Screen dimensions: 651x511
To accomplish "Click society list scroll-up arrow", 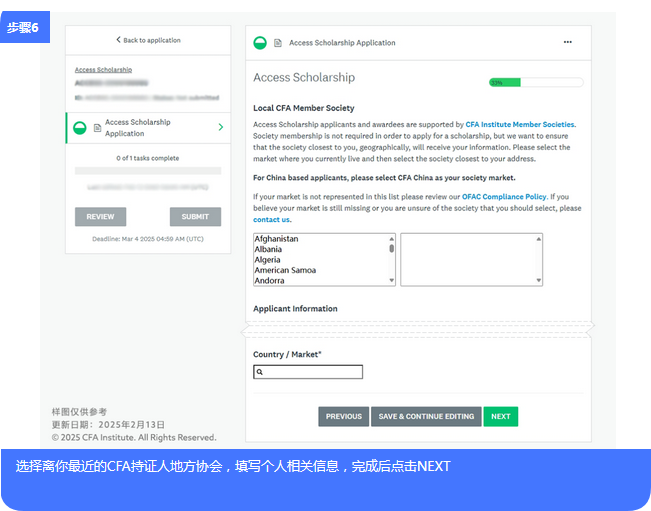I will pos(538,239).
